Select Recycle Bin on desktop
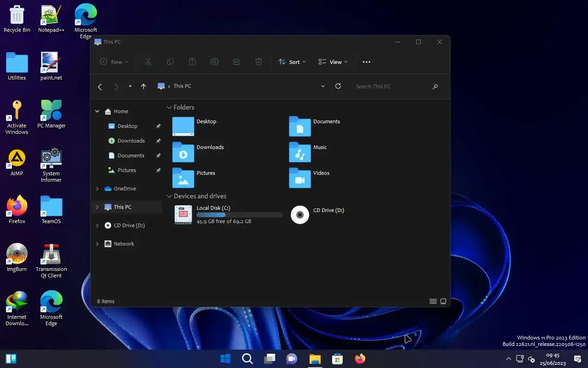The width and height of the screenshot is (588, 368). point(17,19)
